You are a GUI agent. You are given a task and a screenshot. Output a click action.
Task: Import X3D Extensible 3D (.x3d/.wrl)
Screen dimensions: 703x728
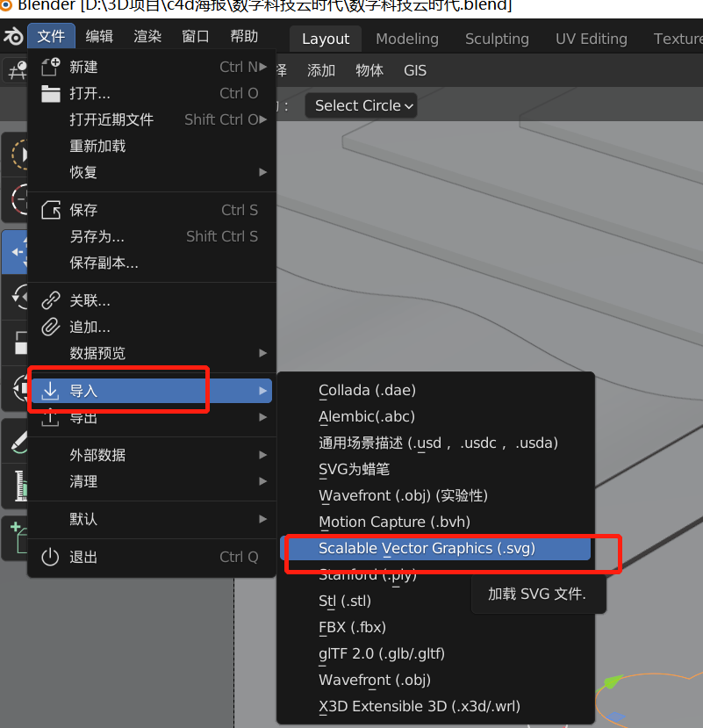click(435, 706)
